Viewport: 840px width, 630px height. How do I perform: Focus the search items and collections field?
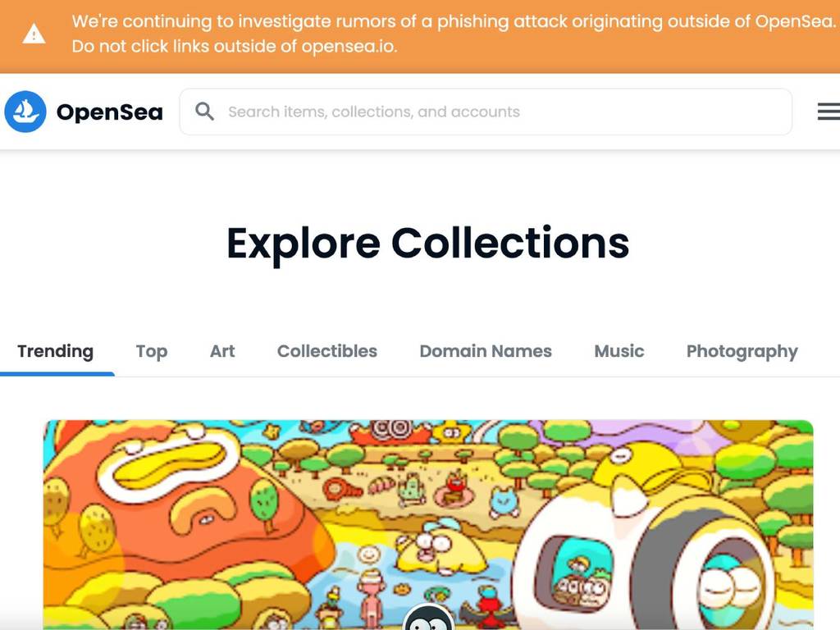[x=486, y=112]
